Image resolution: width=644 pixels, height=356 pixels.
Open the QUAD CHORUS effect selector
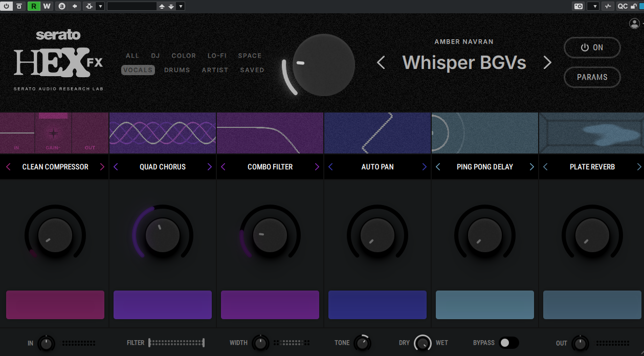point(163,167)
